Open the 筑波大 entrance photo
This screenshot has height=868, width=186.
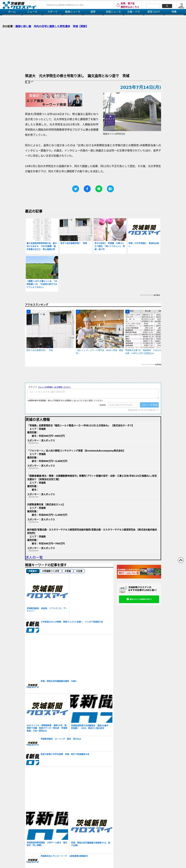pyautogui.click(x=132, y=112)
